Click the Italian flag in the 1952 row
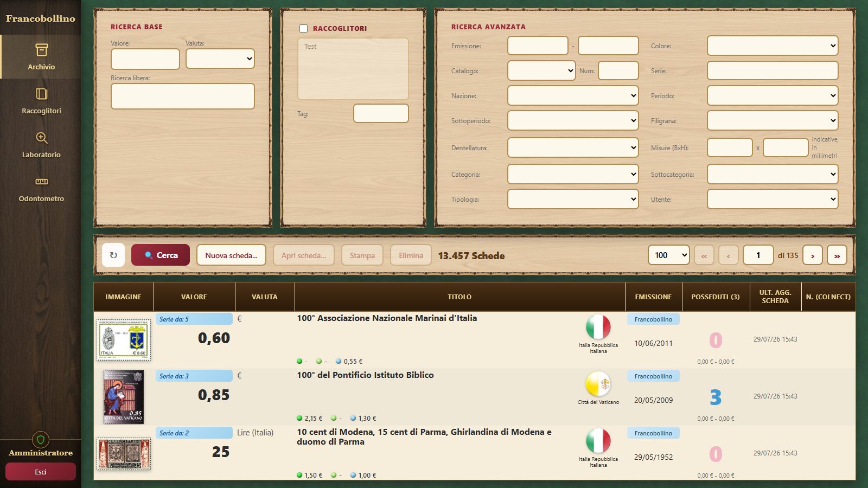 click(598, 441)
